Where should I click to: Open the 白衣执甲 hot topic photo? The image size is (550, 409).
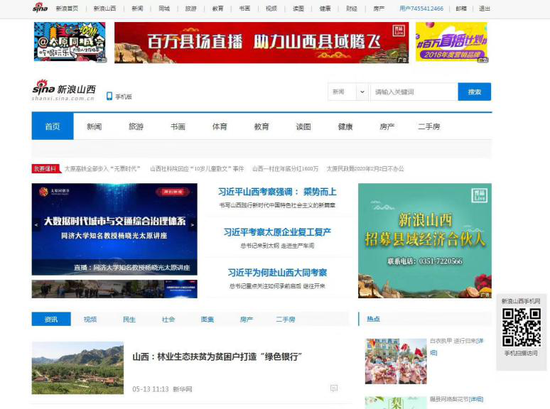(396, 361)
